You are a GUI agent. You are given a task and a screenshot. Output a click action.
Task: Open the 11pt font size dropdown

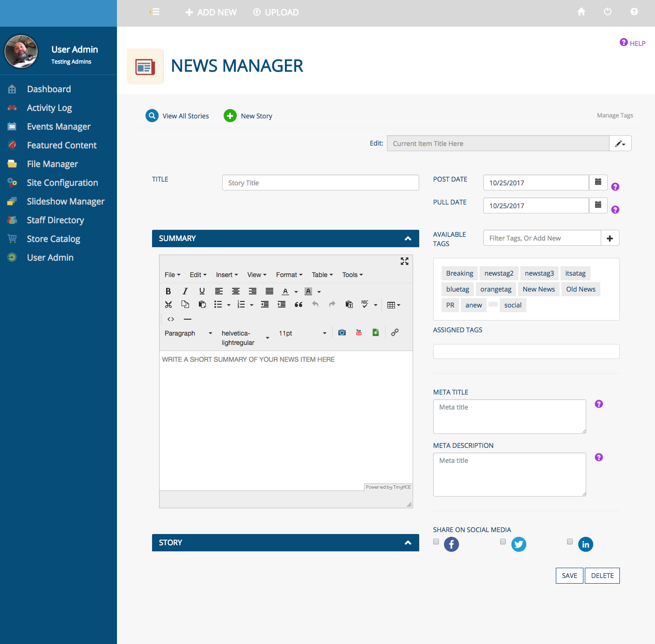tap(302, 333)
